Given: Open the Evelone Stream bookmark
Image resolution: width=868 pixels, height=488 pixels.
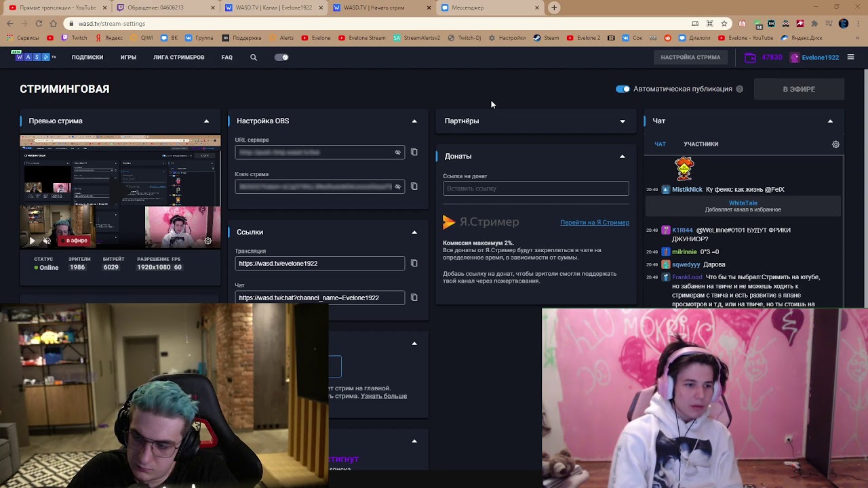Looking at the screenshot, I should coord(362,38).
